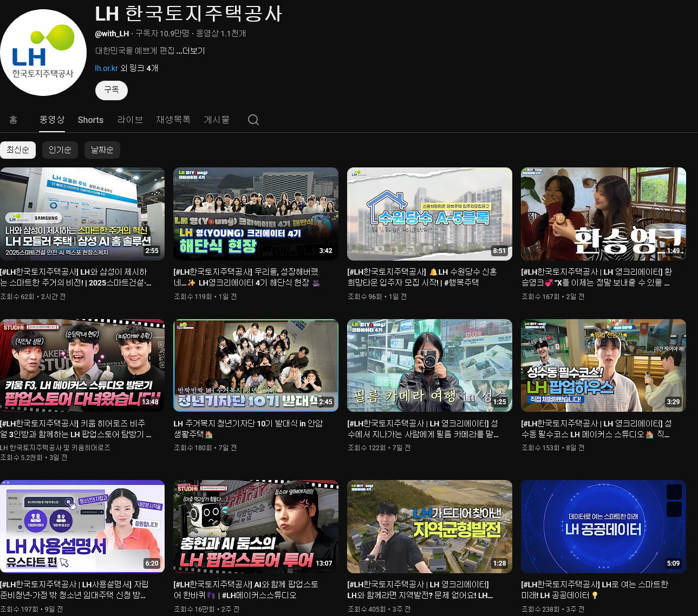Screen dimensions: 698x616
Task: Click the 2:55 duration badge
Action: click(x=152, y=251)
